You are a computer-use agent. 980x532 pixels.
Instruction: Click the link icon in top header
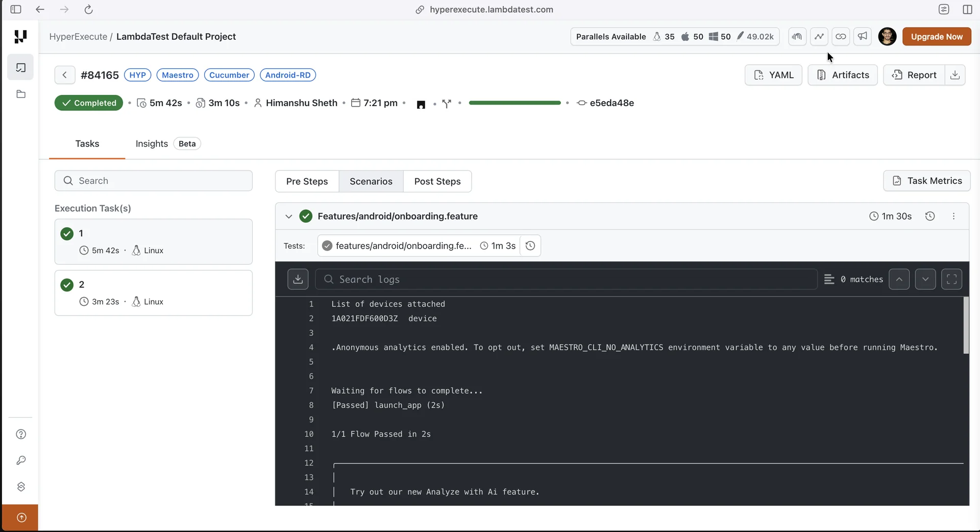841,36
